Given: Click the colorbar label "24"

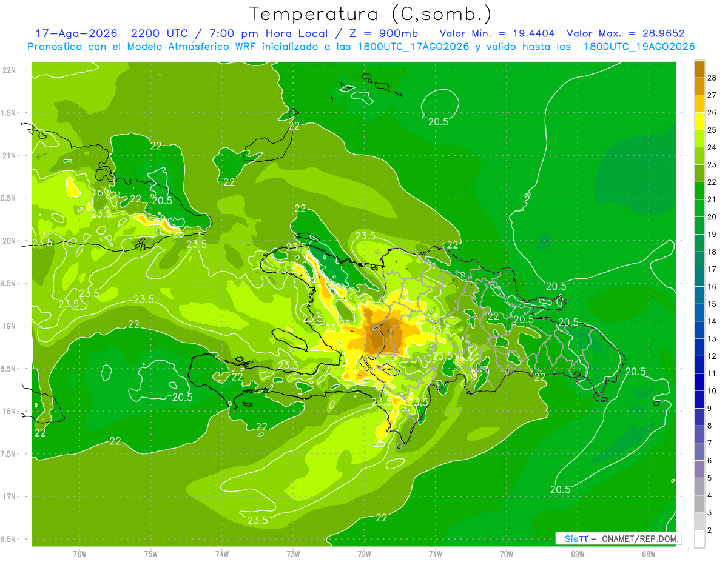Looking at the screenshot, I should click(712, 147).
